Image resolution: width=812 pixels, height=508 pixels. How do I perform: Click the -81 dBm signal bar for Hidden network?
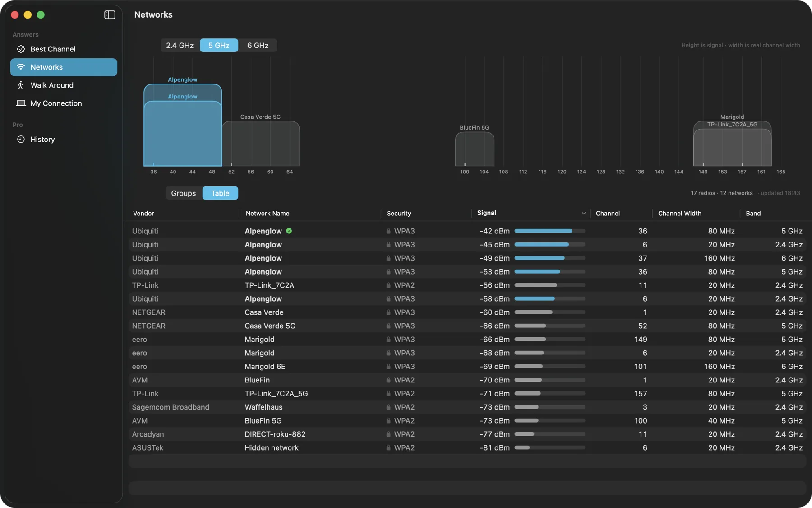point(549,447)
